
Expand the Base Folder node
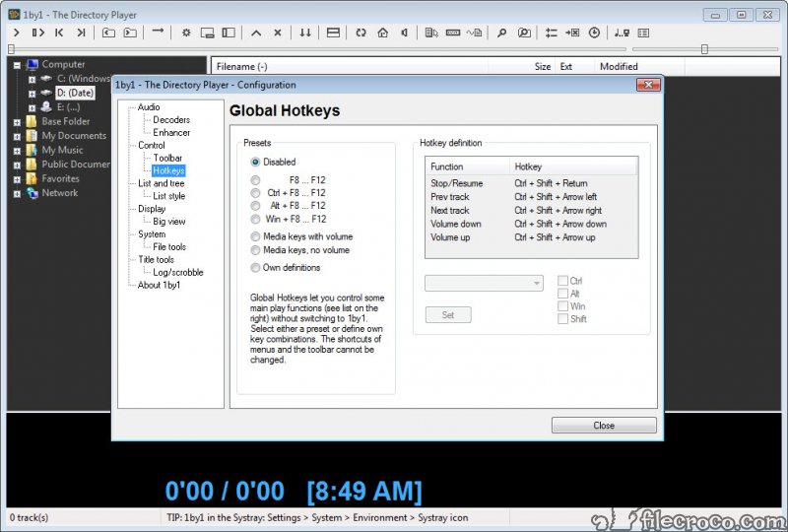17,122
